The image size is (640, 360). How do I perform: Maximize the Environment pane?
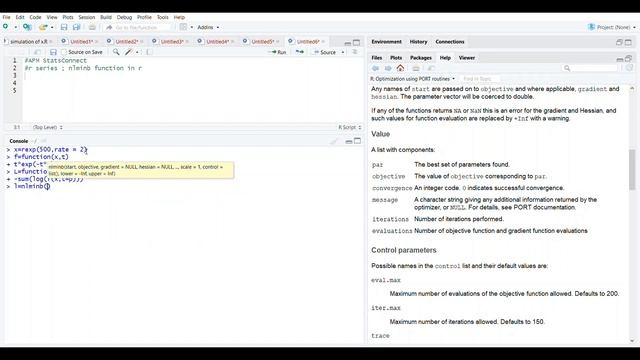(628, 42)
